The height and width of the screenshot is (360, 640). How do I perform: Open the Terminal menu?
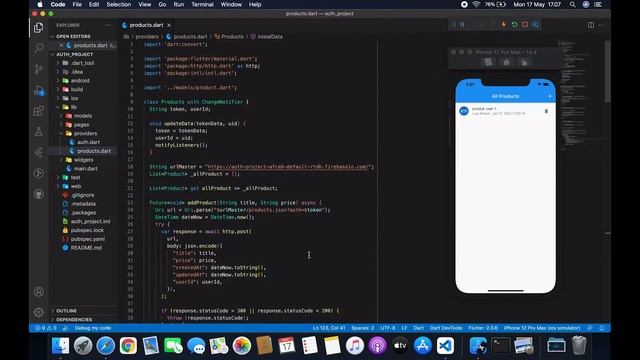tap(202, 4)
